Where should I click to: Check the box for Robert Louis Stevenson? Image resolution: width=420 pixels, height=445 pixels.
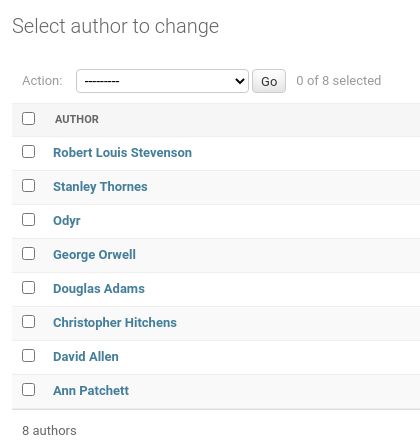coord(28,152)
